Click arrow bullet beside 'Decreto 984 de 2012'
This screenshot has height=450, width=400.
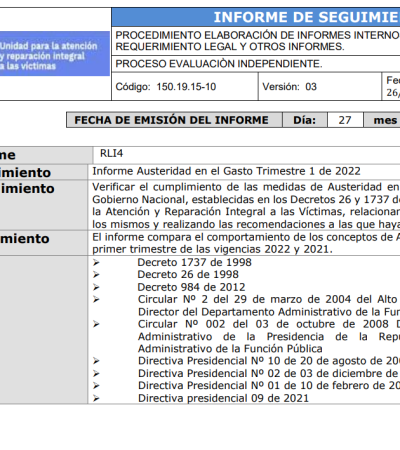[x=96, y=287]
